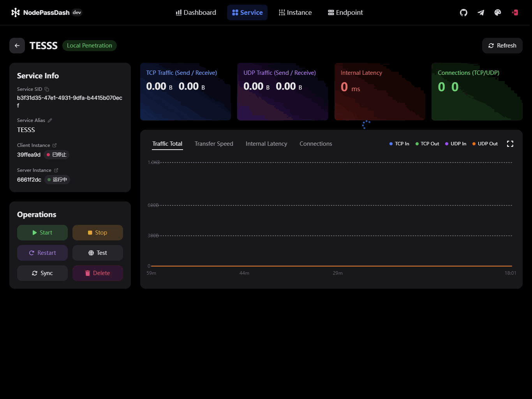This screenshot has height=399, width=532.
Task: Click the logout icon in header
Action: [515, 12]
